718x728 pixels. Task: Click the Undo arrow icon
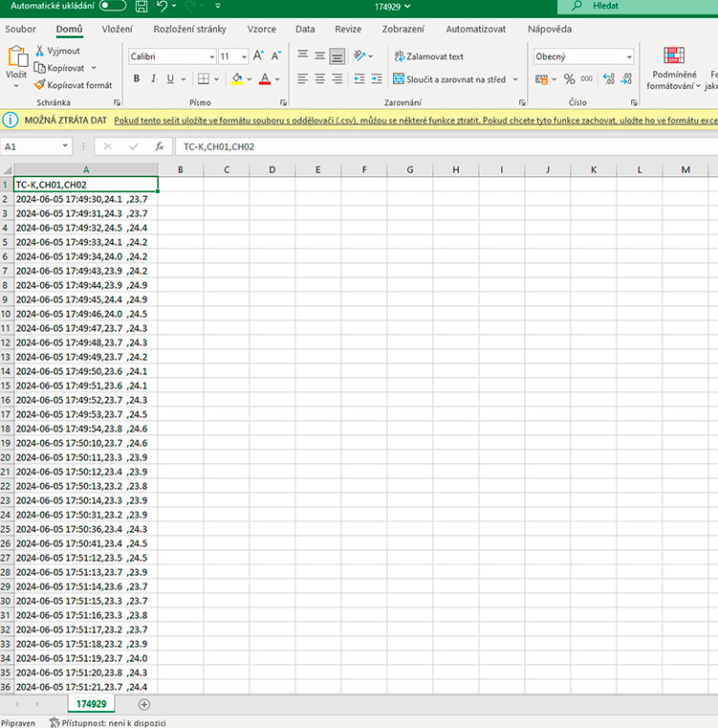163,7
